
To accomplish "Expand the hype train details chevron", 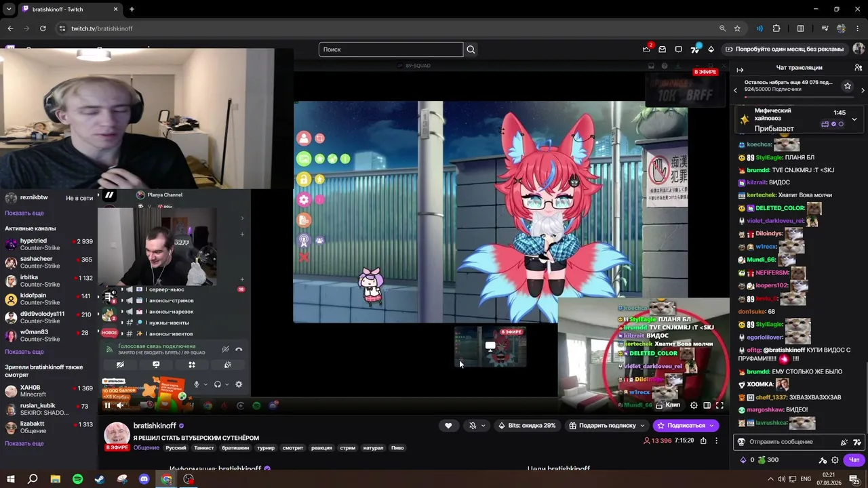I will 854,119.
